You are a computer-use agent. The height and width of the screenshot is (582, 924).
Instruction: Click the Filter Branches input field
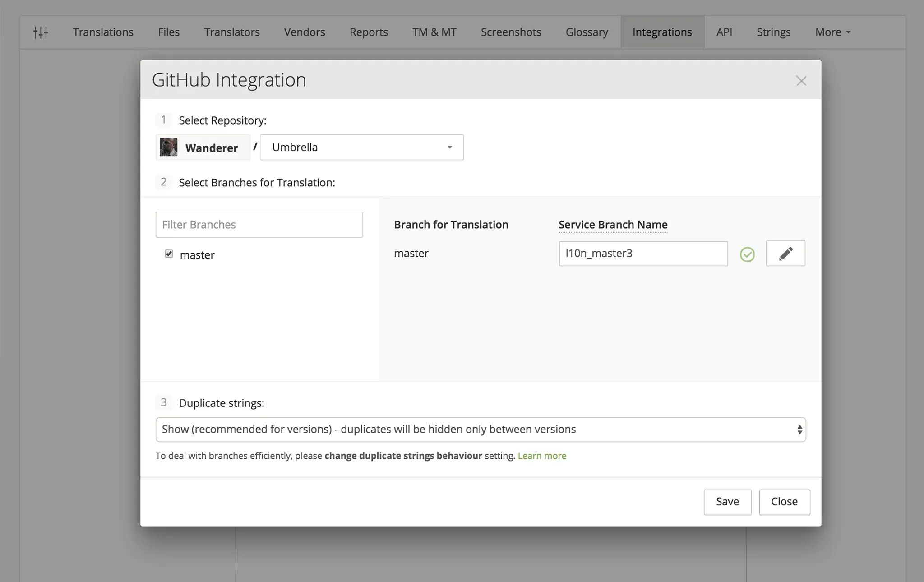click(259, 225)
